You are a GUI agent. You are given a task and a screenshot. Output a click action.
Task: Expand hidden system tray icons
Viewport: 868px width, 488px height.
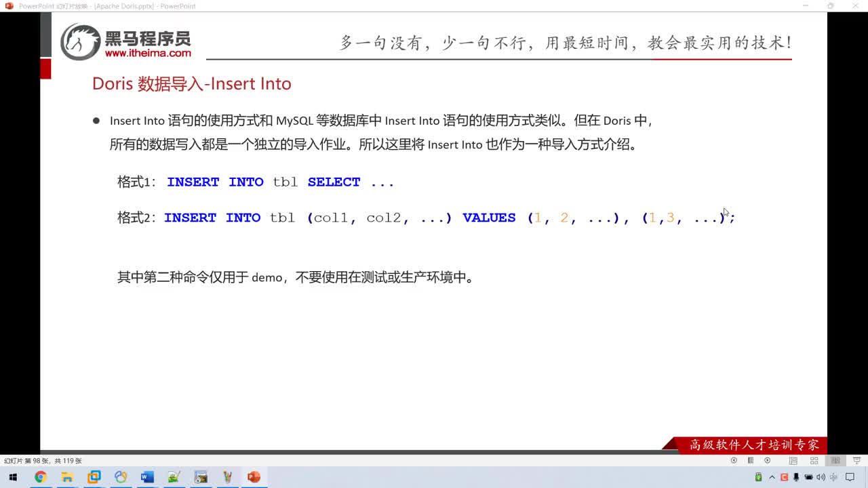772,477
